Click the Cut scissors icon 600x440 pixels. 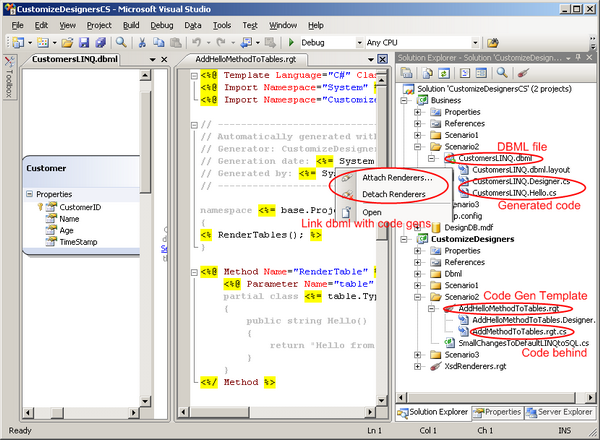coord(142,42)
